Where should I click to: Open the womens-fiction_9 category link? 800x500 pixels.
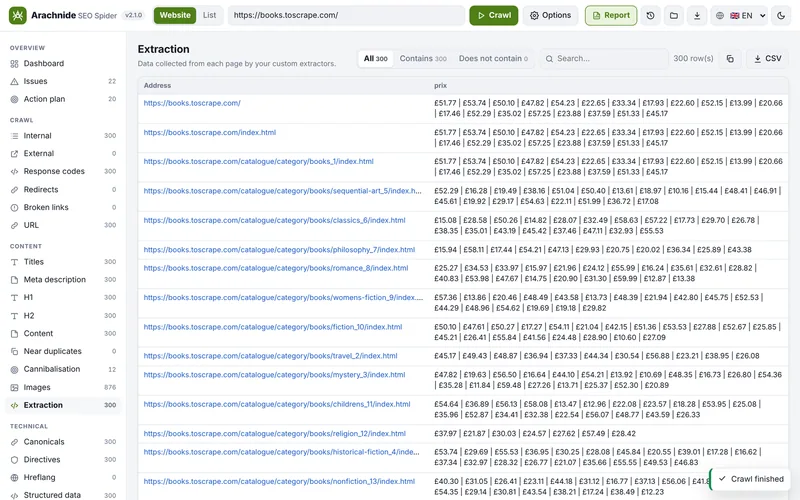[x=283, y=297]
